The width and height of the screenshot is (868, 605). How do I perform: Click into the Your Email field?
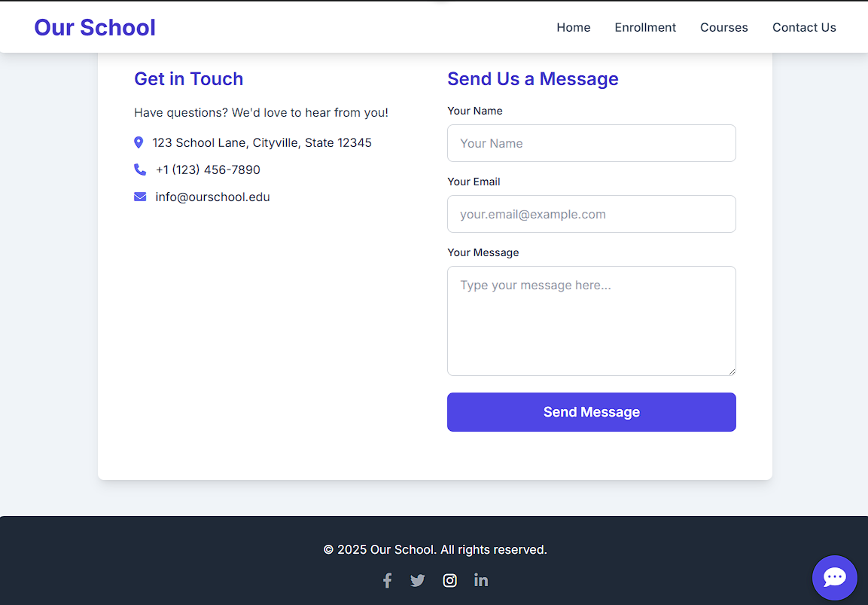(591, 214)
